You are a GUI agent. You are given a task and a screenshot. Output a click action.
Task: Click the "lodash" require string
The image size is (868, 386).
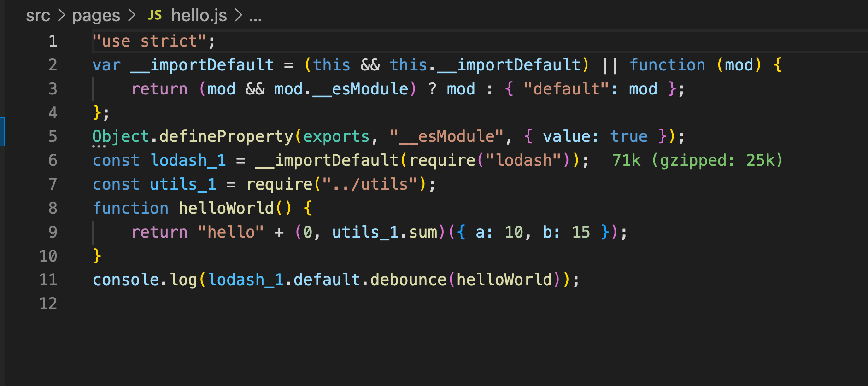[x=523, y=160]
